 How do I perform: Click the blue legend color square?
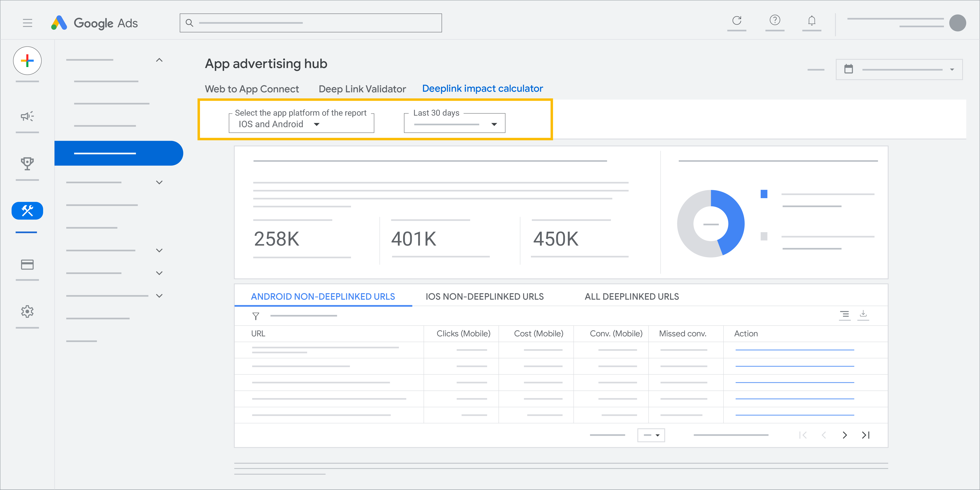coord(764,194)
